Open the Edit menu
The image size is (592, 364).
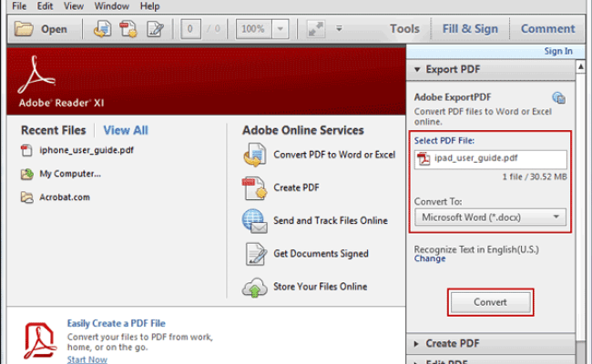(45, 6)
